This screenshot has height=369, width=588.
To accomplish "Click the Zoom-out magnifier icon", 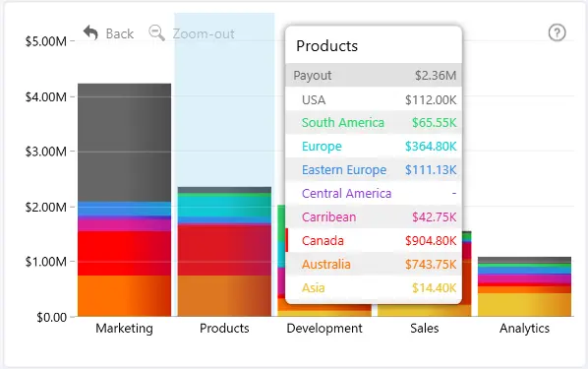I will point(156,33).
